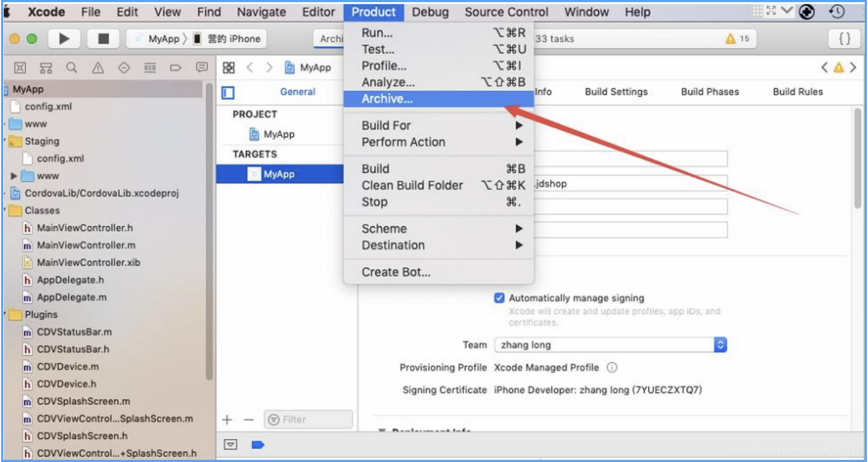The image size is (868, 462).
Task: Click the blue breakpoint toggle icon
Action: 258,445
